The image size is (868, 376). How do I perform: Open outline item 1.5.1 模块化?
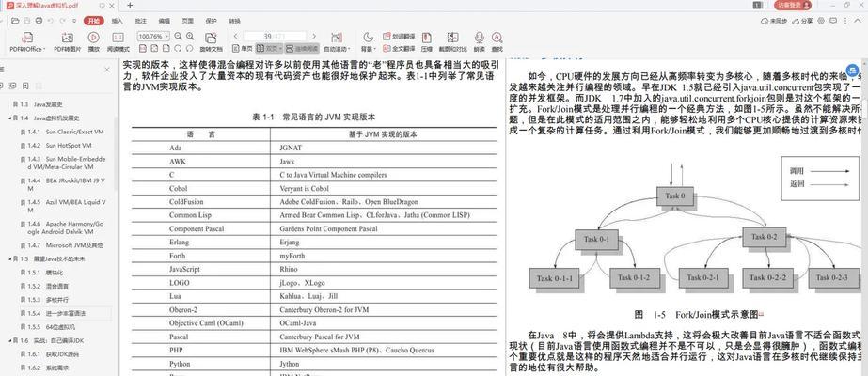pyautogui.click(x=45, y=272)
